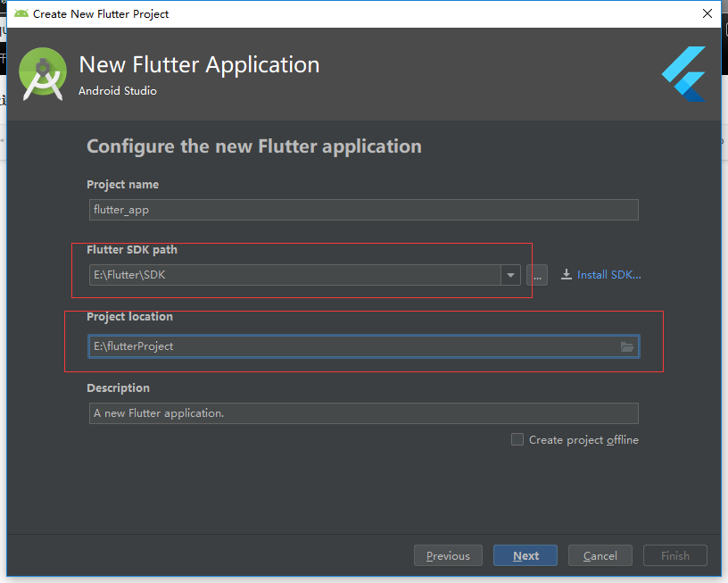The image size is (728, 583).
Task: Click the Flutter logo in header
Action: click(684, 74)
